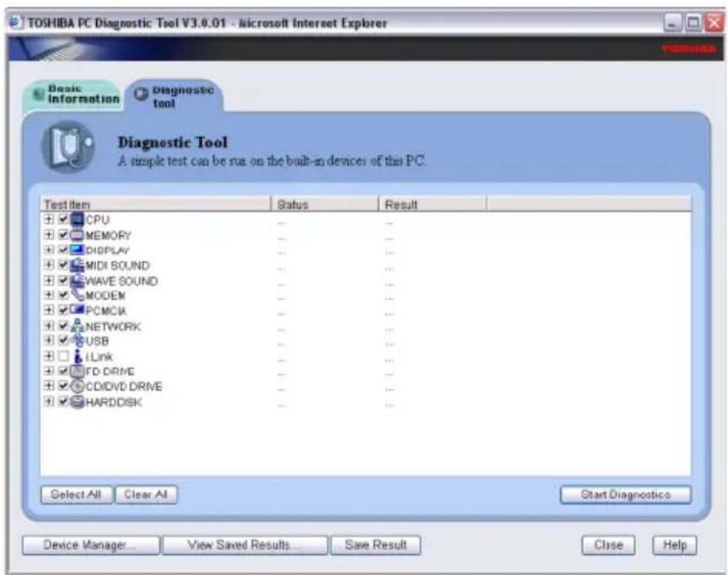Start Diagnostics on selected devices
The image size is (728, 575).
(625, 495)
